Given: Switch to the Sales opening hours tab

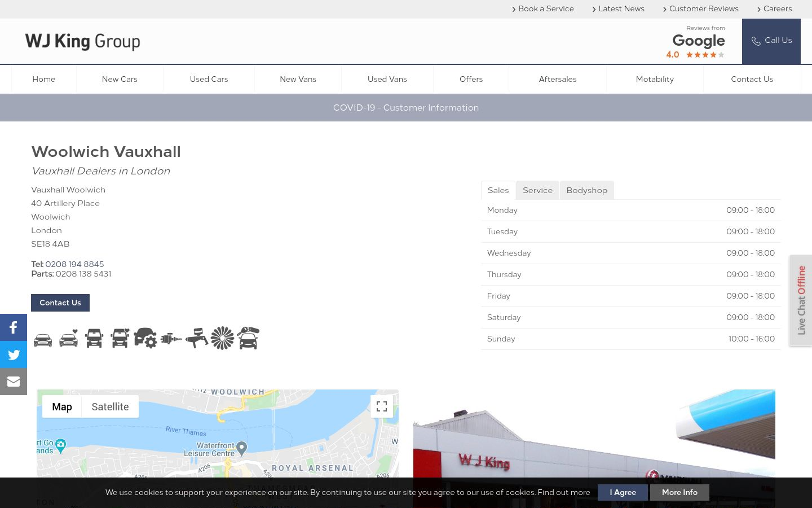Looking at the screenshot, I should (498, 190).
